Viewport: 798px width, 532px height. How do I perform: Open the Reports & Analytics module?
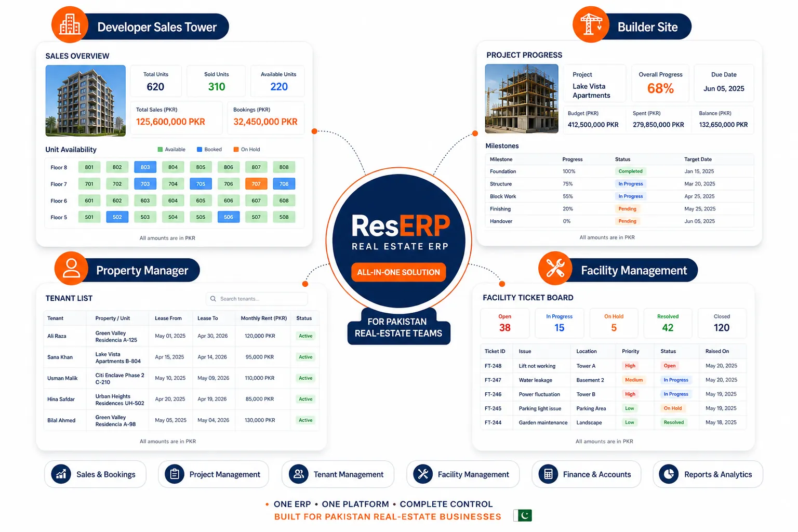[708, 474]
